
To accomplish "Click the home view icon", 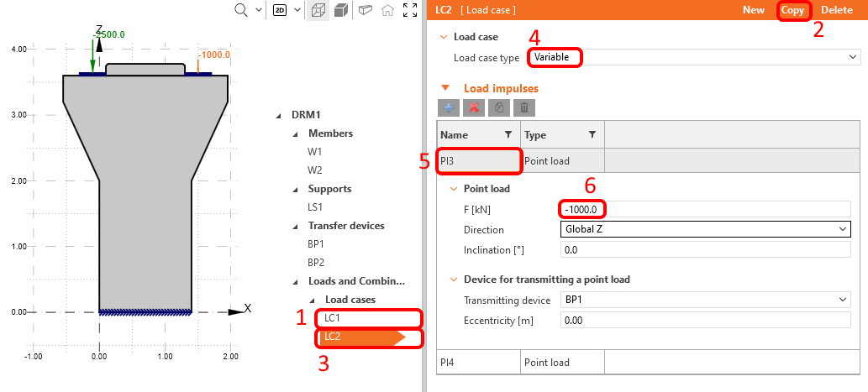I will point(387,11).
